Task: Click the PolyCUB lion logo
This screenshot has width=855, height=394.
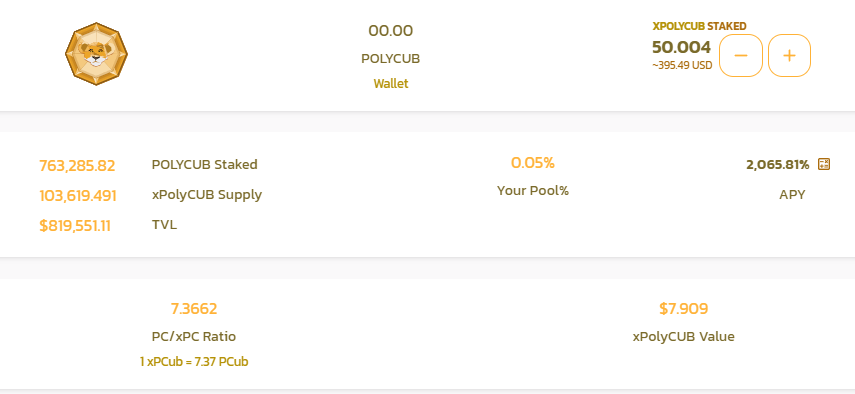Action: point(97,54)
